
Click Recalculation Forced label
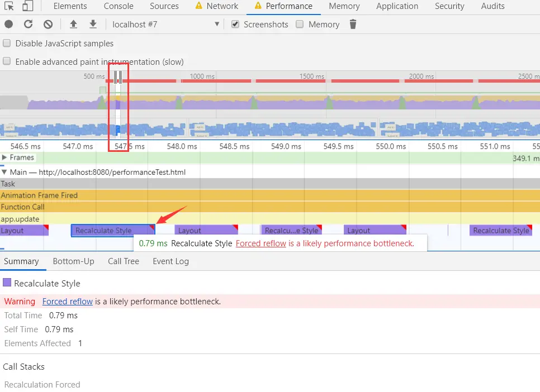pyautogui.click(x=42, y=384)
